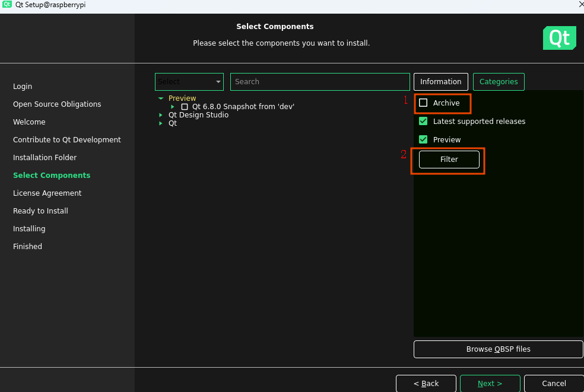This screenshot has height=392, width=584.
Task: Click the Installation Folder step
Action: (x=45, y=158)
